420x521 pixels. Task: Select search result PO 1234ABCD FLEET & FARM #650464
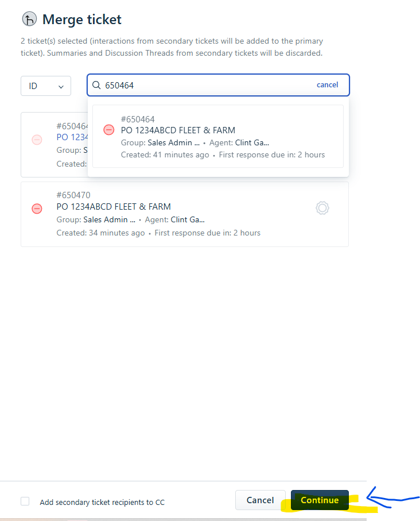click(x=218, y=136)
